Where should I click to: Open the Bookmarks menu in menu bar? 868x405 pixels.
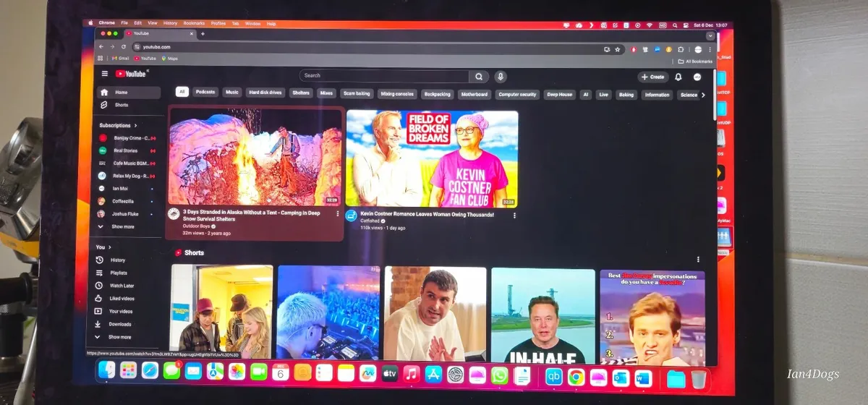tap(194, 23)
